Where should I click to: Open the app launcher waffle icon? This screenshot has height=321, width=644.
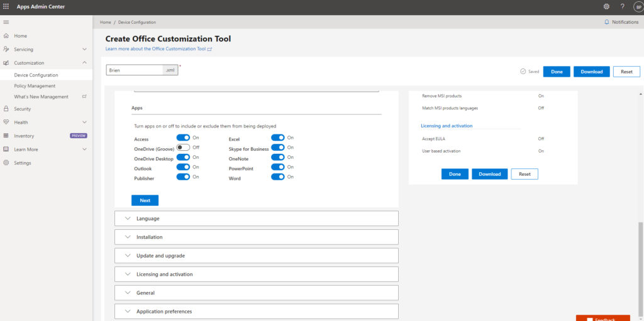click(x=6, y=6)
